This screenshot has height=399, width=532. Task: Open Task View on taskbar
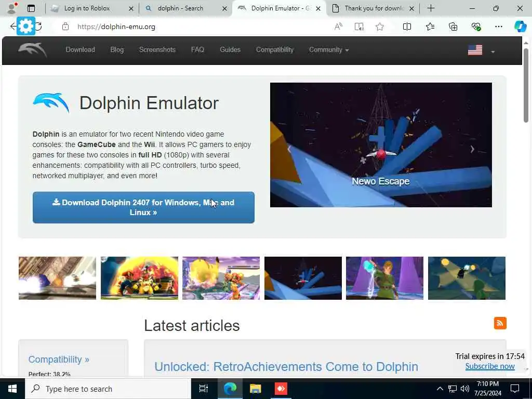coord(203,389)
